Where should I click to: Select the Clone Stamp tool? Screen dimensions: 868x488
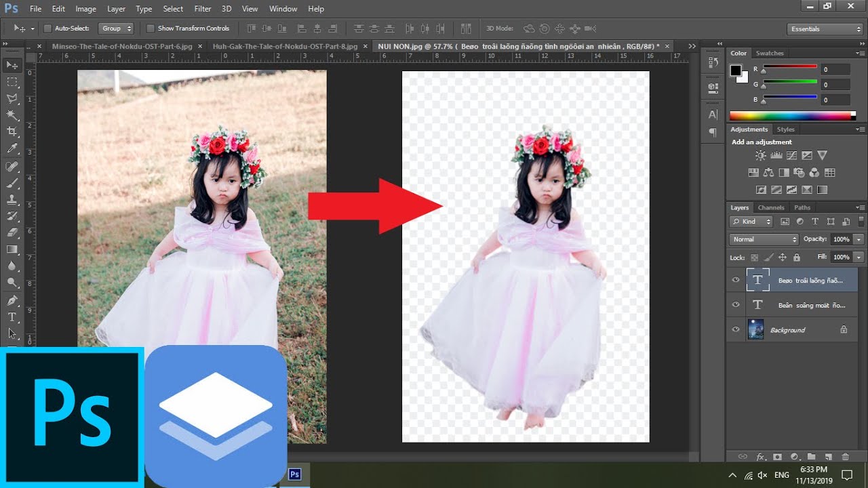[12, 200]
